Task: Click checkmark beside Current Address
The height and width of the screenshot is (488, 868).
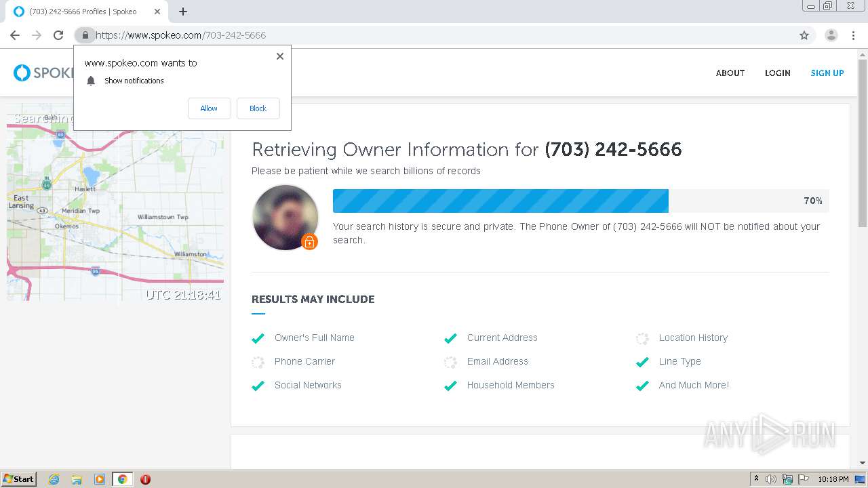Action: point(450,338)
